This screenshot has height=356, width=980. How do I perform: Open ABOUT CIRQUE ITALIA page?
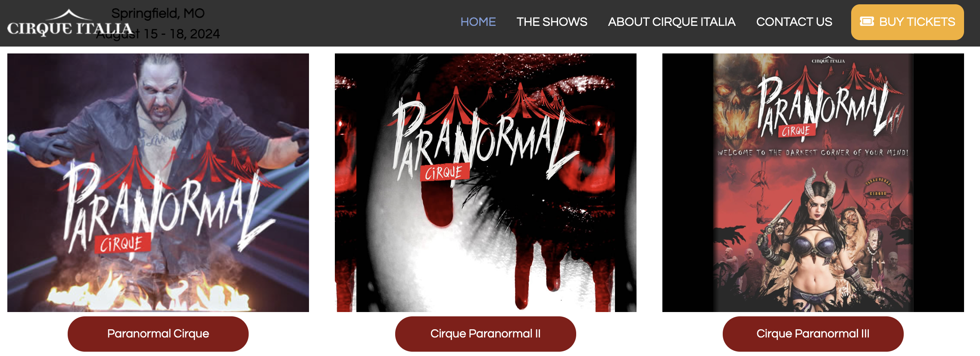coord(671,22)
